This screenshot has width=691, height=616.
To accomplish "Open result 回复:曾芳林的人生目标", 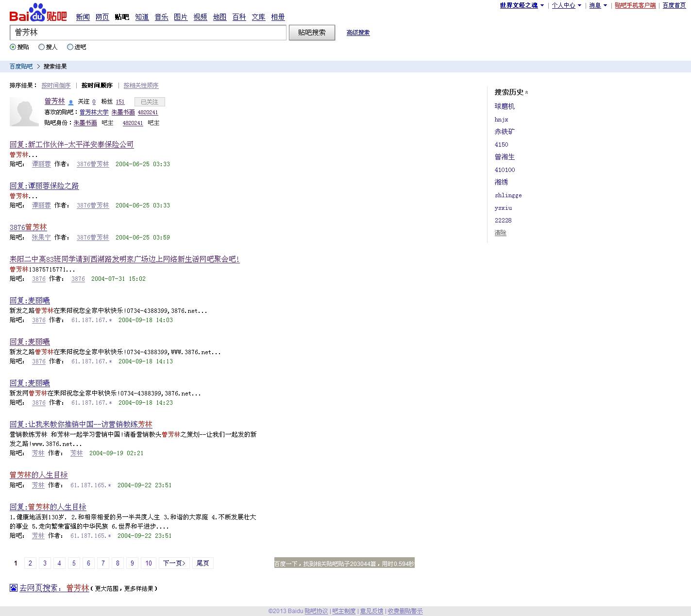I will 48,507.
